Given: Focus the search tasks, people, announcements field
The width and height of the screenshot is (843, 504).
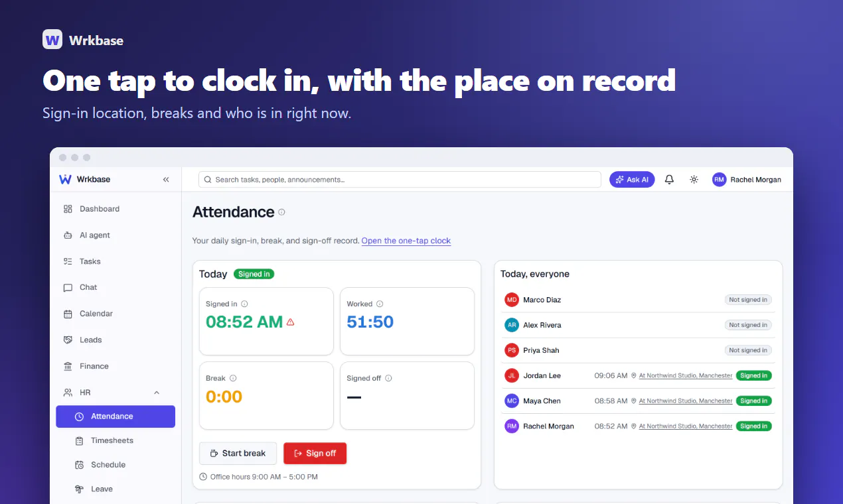Looking at the screenshot, I should click(400, 180).
